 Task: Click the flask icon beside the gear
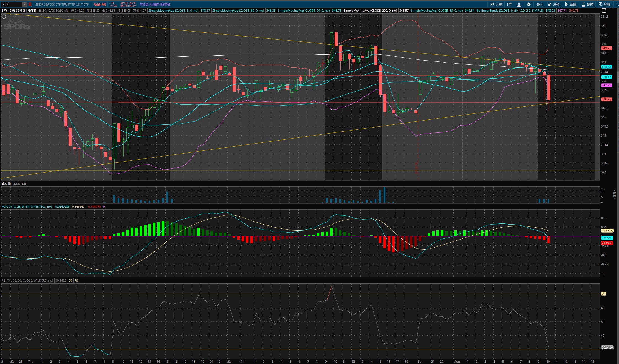(519, 4)
